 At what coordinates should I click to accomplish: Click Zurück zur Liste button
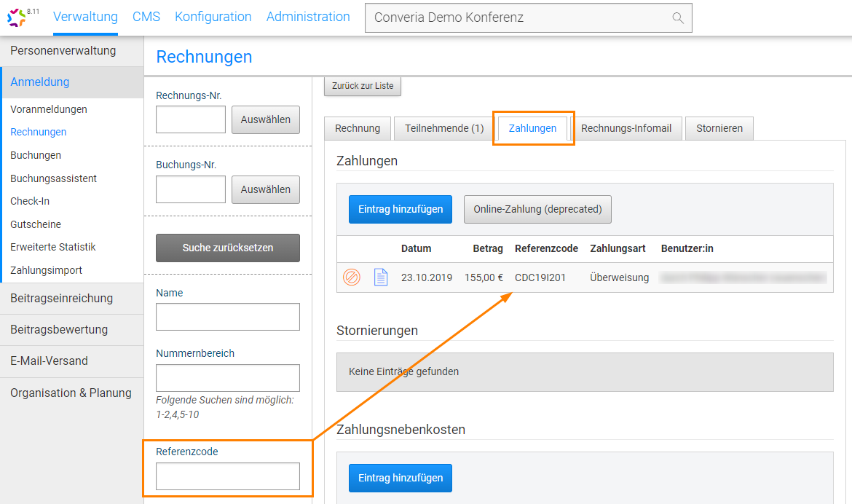tap(362, 86)
